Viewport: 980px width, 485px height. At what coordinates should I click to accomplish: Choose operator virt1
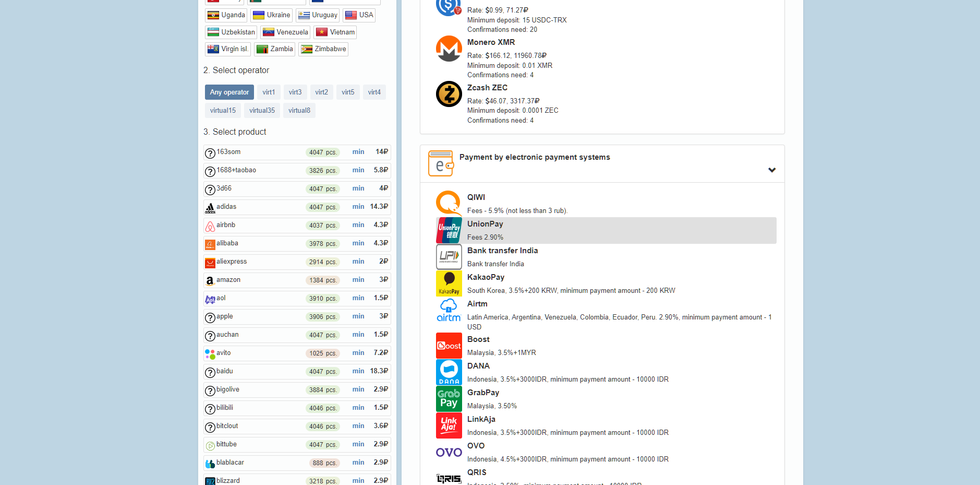point(269,92)
